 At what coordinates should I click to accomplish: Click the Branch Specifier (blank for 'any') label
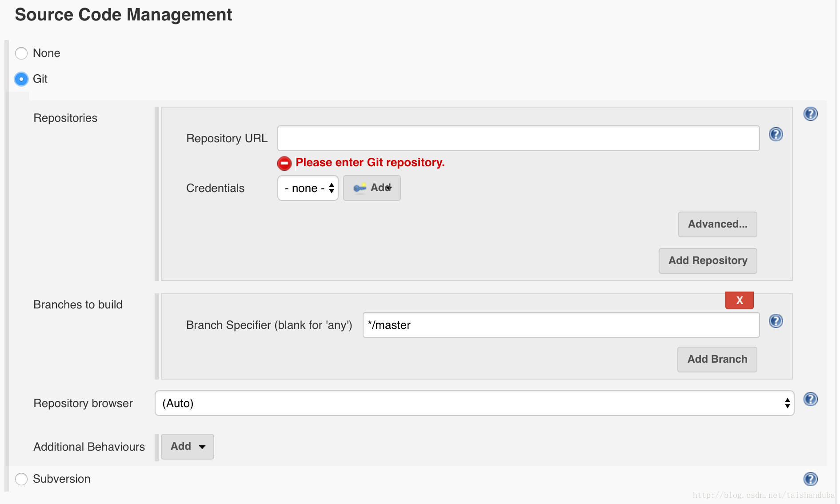tap(269, 325)
